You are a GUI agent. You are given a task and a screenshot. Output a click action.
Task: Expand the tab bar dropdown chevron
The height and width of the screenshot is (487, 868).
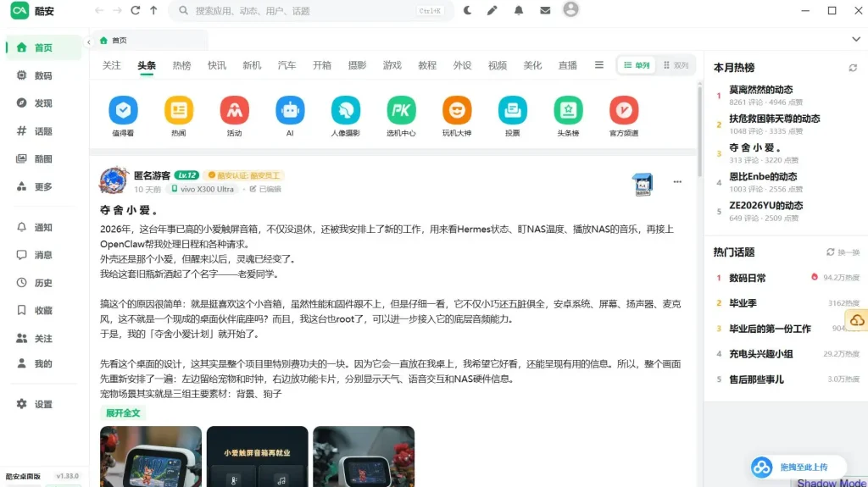coord(856,39)
